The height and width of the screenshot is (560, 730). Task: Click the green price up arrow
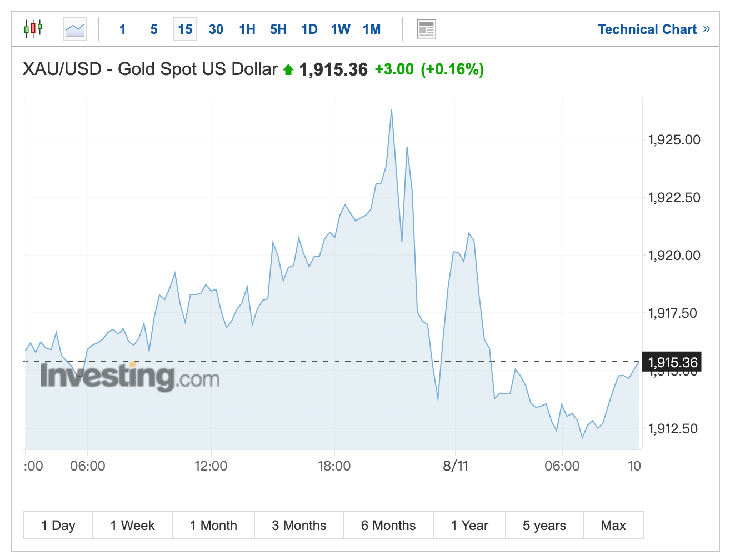click(x=288, y=70)
